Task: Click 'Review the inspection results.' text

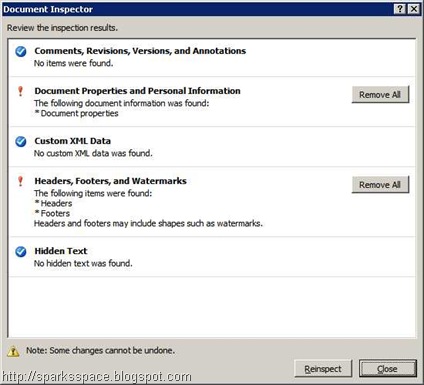Action: [x=62, y=28]
